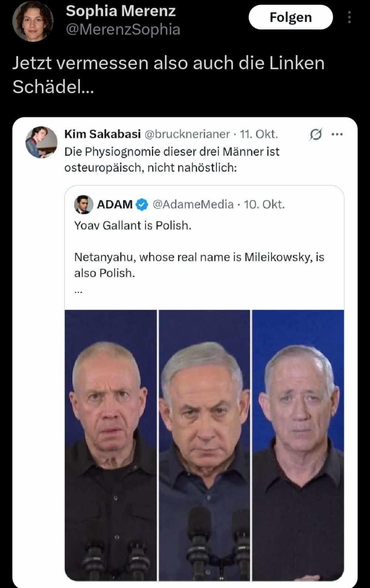
Task: Open the Kim Sakabasi display name
Action: click(102, 134)
